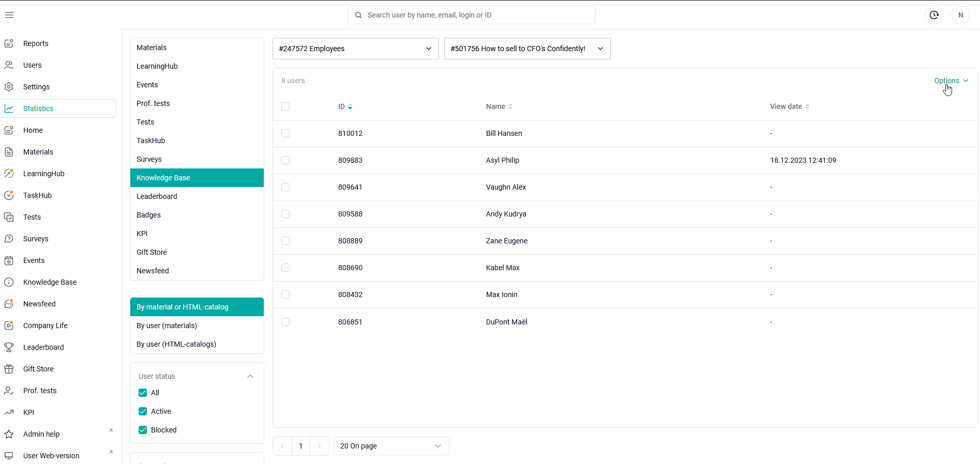Open the N user avatar menu
Image resolution: width=980 pixels, height=464 pixels.
click(961, 15)
